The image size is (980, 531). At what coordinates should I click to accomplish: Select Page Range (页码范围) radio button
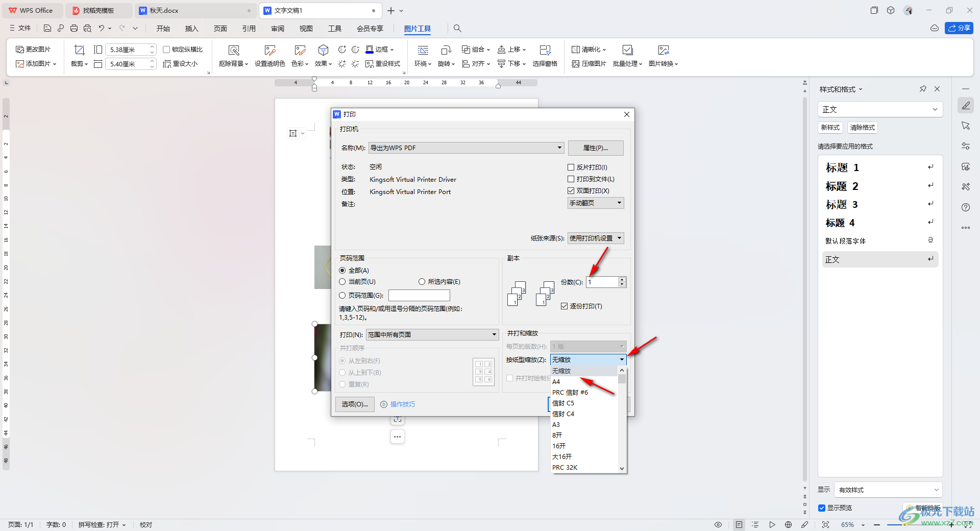pyautogui.click(x=342, y=296)
